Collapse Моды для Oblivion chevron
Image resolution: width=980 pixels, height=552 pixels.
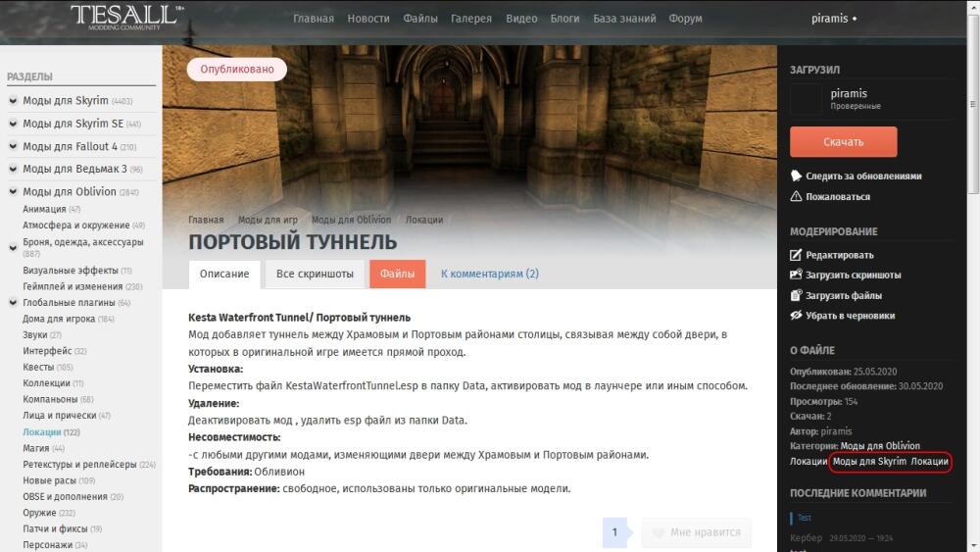[x=13, y=190]
